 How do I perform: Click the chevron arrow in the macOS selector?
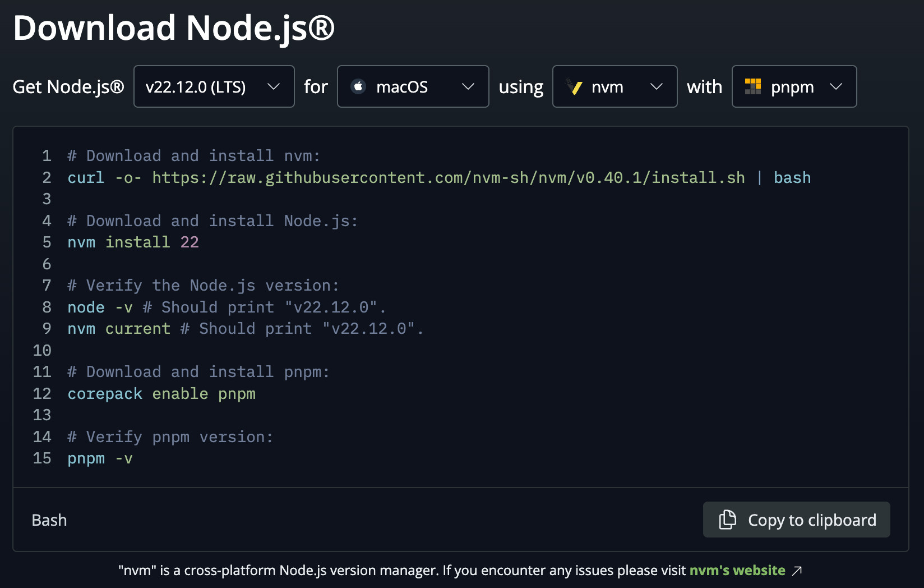click(x=468, y=86)
